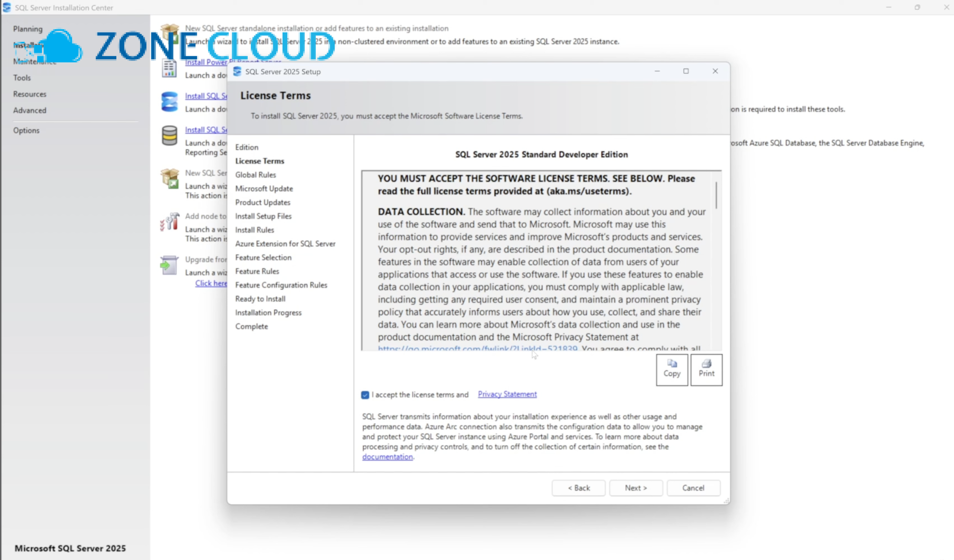Select the Install Rules step
The image size is (954, 560).
coord(255,230)
